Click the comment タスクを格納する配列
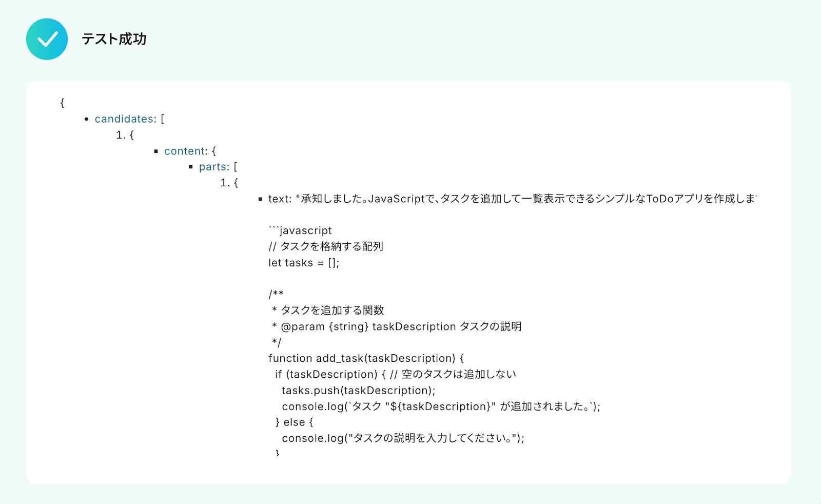Image resolution: width=821 pixels, height=504 pixels. [326, 246]
